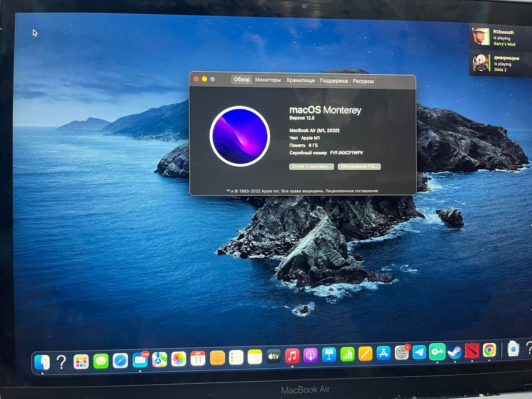Screen dimensions: 532x399
Task: Launch Podcasts from the dock
Action: tap(310, 355)
